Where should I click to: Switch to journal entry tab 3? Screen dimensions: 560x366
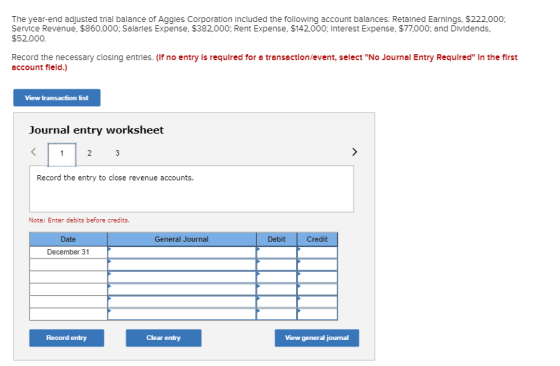pos(117,153)
